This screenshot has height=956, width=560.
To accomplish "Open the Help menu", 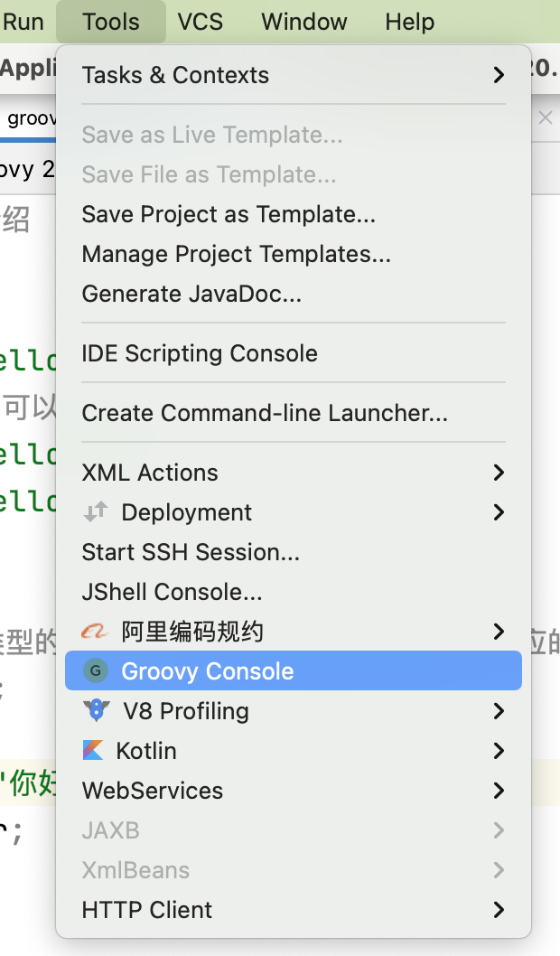I will tap(409, 22).
